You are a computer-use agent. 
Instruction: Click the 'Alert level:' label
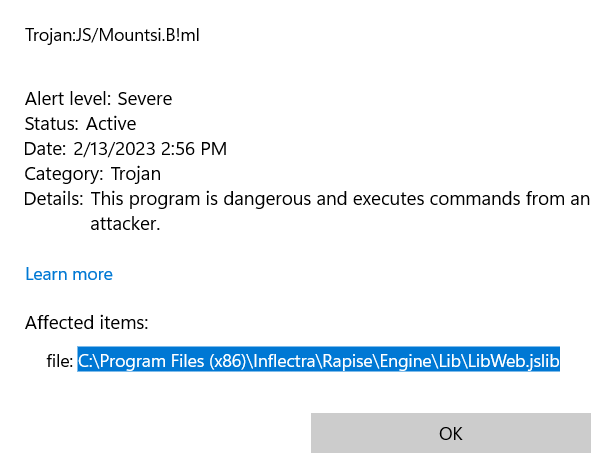pos(68,98)
